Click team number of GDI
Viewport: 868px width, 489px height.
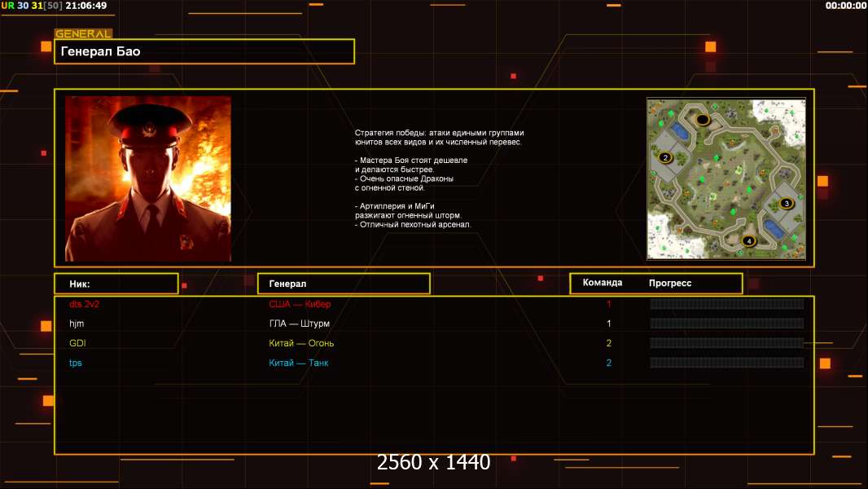pyautogui.click(x=609, y=343)
